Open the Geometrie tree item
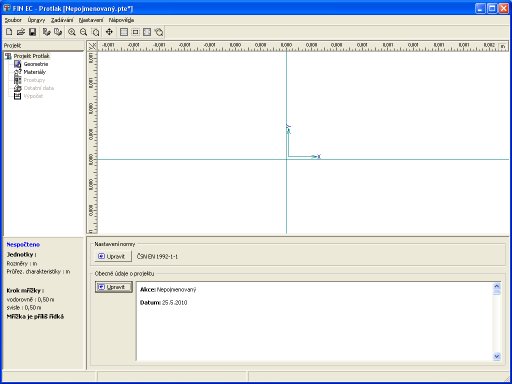This screenshot has height=384, width=512. tap(36, 64)
